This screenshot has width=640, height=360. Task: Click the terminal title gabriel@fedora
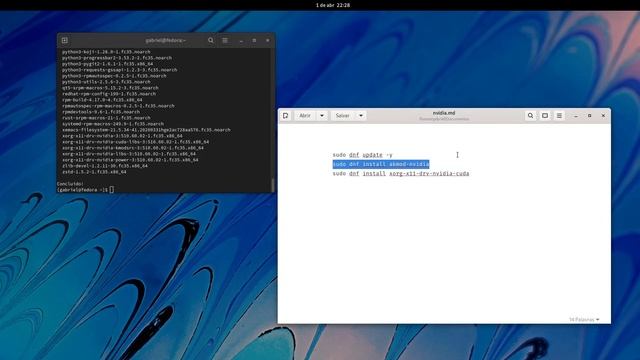165,40
